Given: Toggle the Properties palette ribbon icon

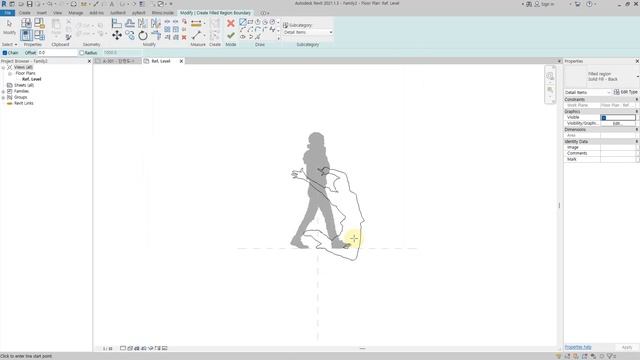Looking at the screenshot, I should (26, 35).
